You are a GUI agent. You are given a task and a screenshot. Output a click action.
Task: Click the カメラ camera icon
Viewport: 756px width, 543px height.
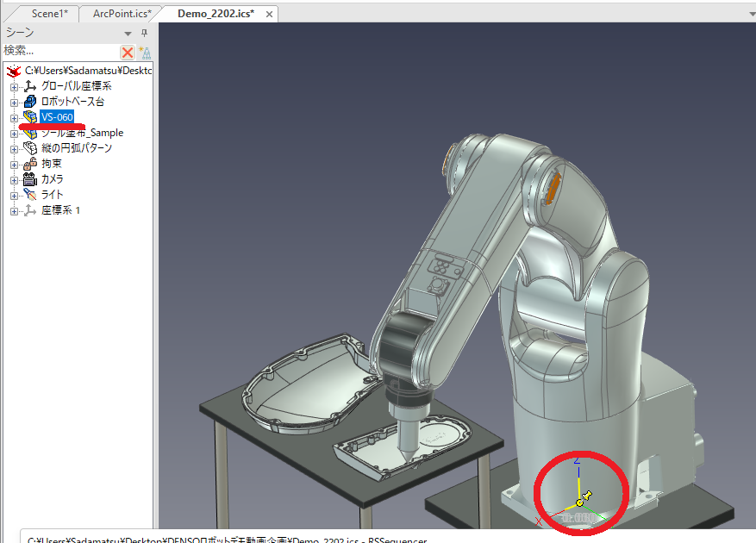[30, 179]
